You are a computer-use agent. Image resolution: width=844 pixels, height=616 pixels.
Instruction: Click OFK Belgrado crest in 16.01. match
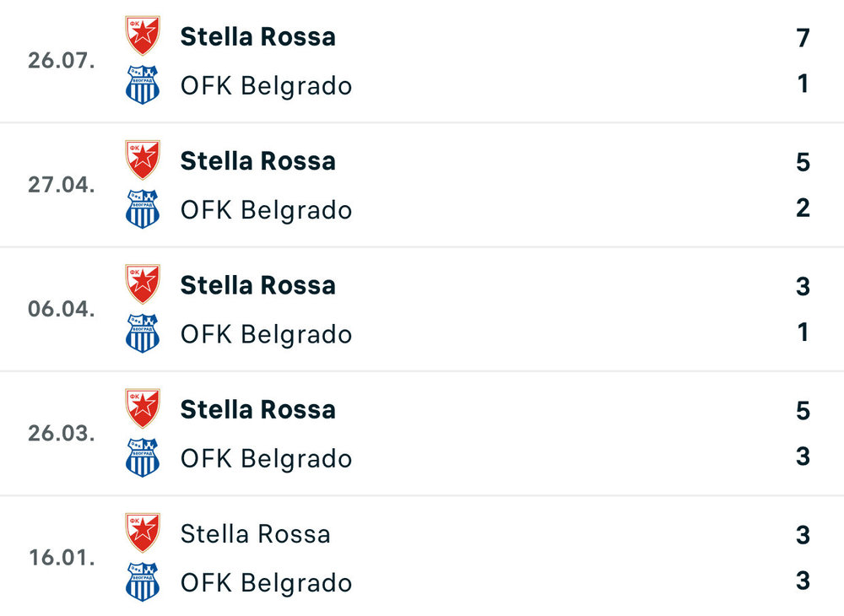click(142, 582)
